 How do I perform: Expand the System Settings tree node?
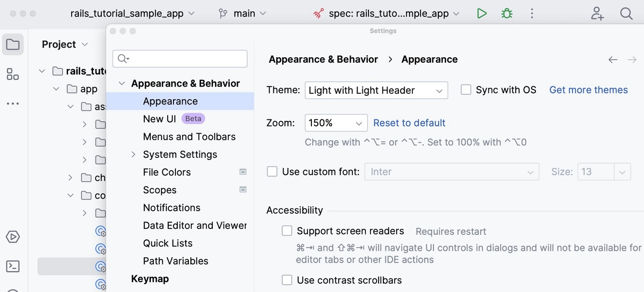pos(134,154)
